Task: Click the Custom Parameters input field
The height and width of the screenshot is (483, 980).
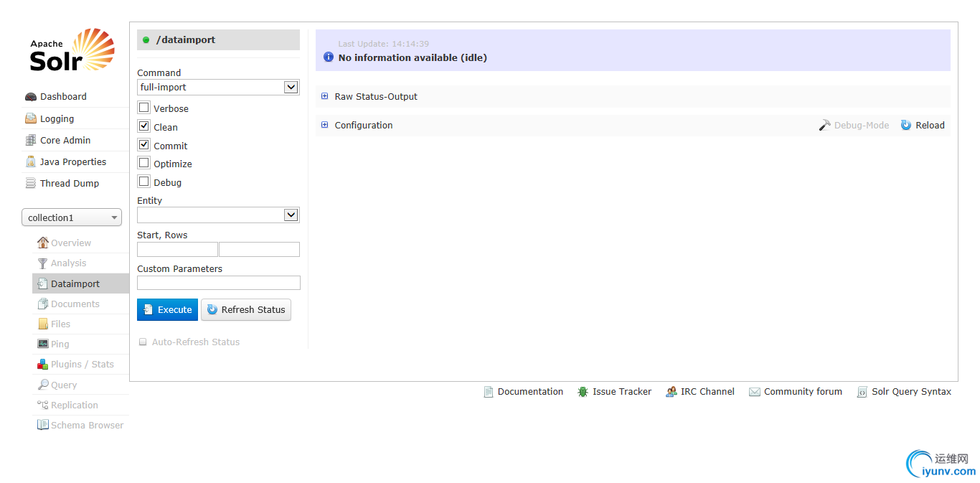Action: pyautogui.click(x=218, y=283)
